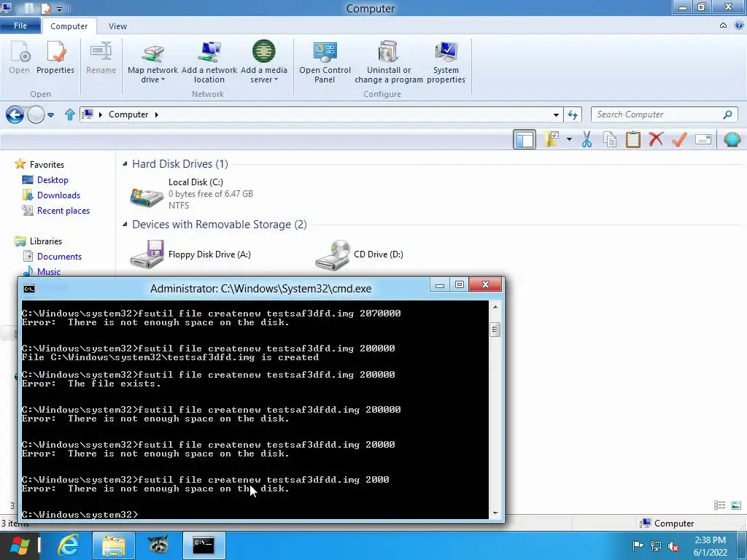
Task: Open address bar history dropdown
Action: [x=556, y=114]
